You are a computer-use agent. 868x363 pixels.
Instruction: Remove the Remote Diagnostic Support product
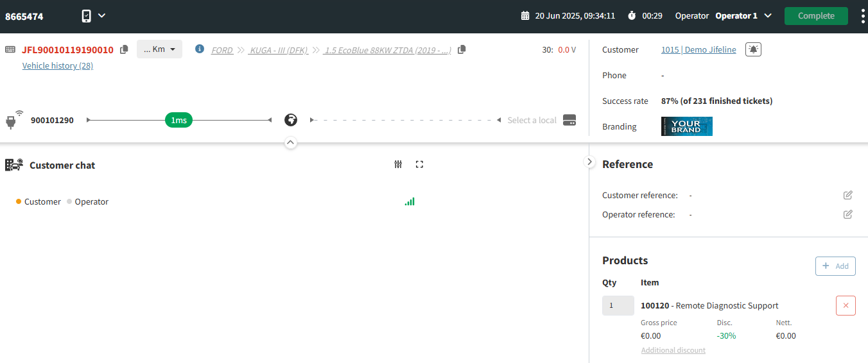(846, 306)
